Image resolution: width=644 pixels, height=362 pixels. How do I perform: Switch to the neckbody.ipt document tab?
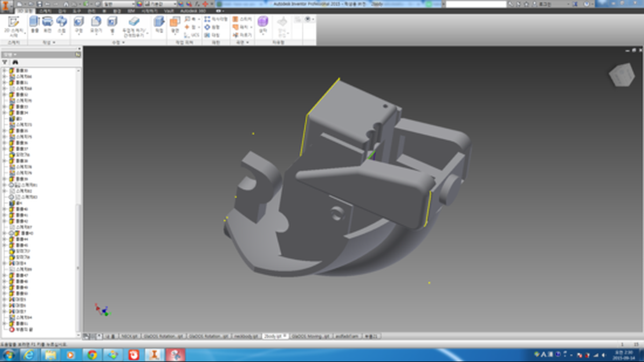[247, 336]
